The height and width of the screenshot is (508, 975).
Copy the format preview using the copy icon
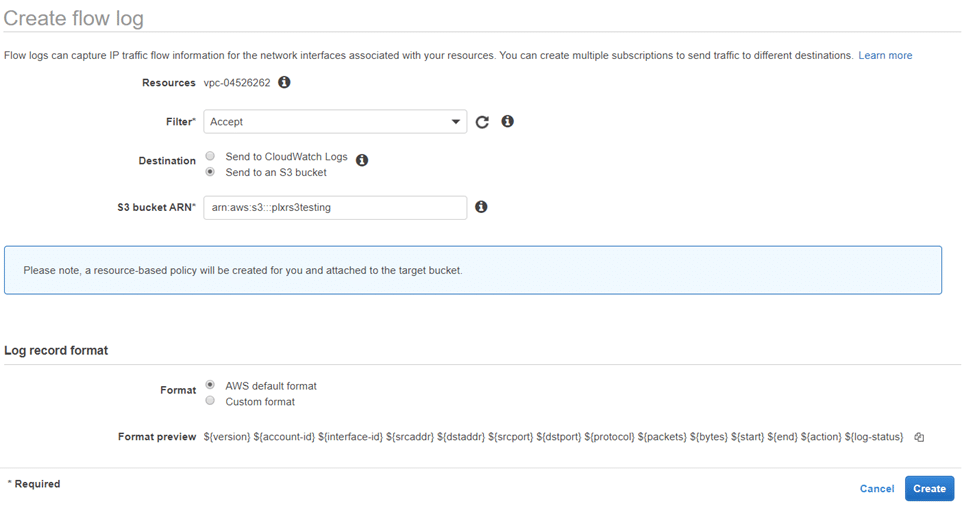[919, 437]
